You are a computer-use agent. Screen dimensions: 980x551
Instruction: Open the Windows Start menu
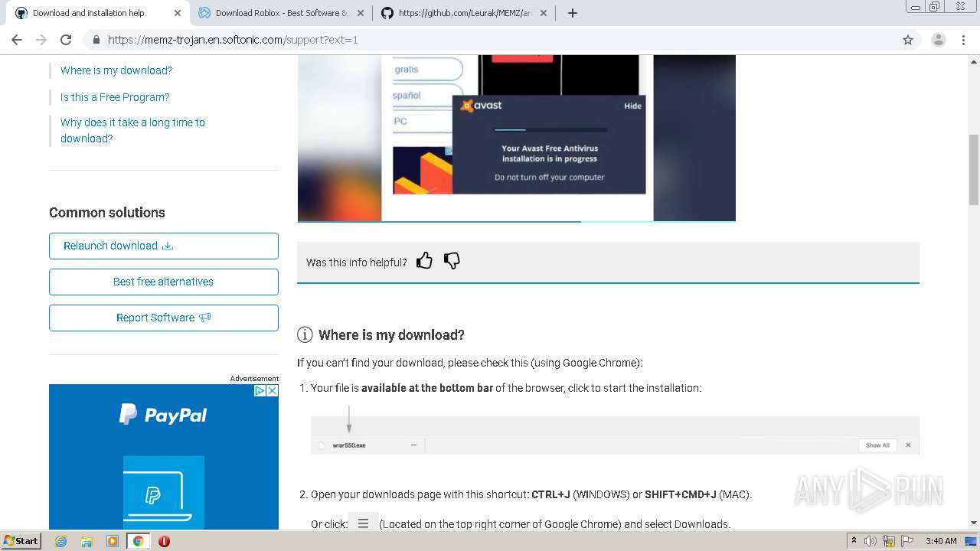click(x=21, y=541)
